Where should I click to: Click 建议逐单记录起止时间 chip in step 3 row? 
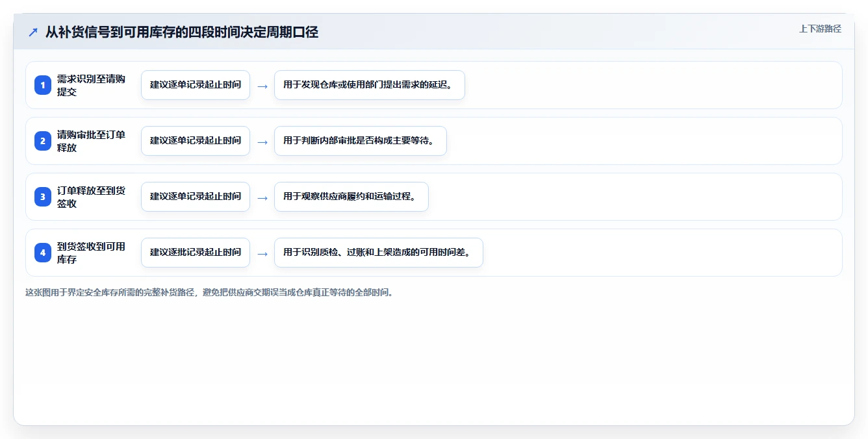tap(196, 197)
